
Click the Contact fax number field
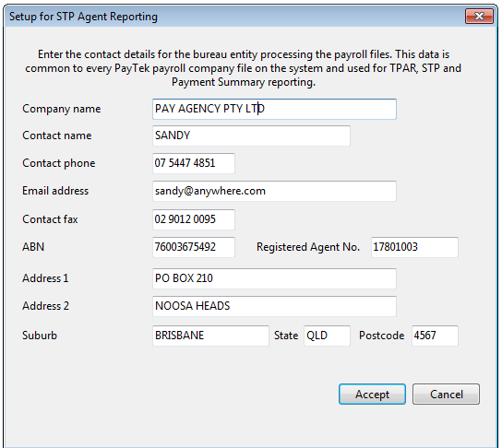pyautogui.click(x=194, y=219)
